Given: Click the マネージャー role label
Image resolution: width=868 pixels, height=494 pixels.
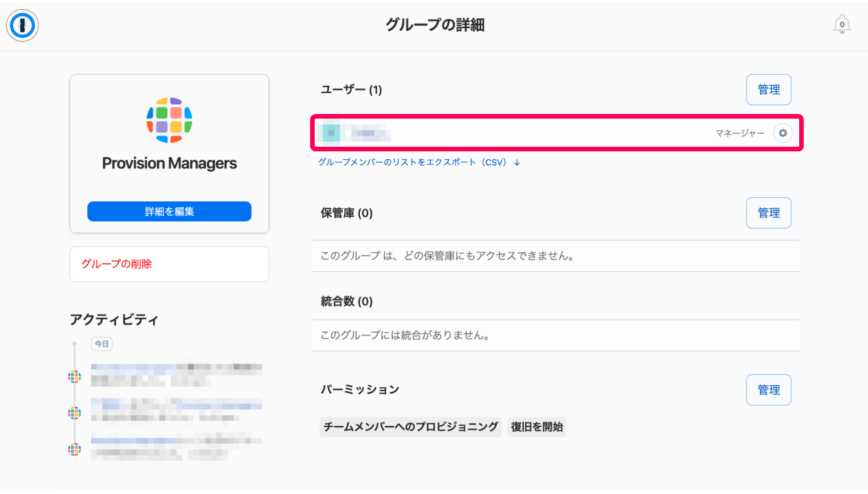Looking at the screenshot, I should click(x=740, y=133).
